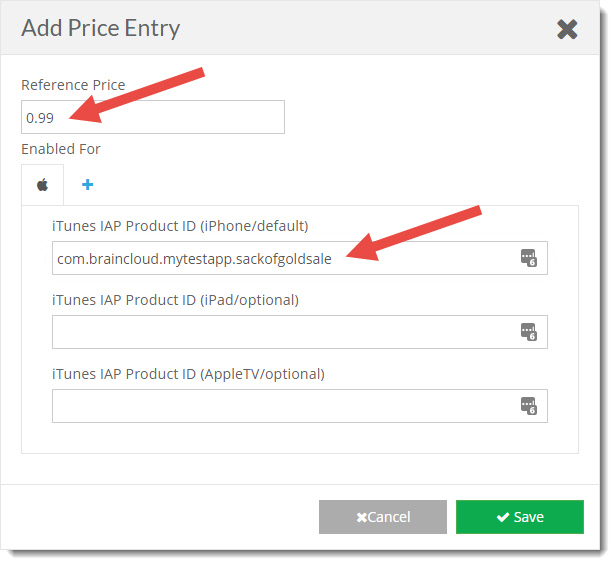Click the icon inside the iPhone Product ID field
Screen dimensions: 615x565
(529, 258)
